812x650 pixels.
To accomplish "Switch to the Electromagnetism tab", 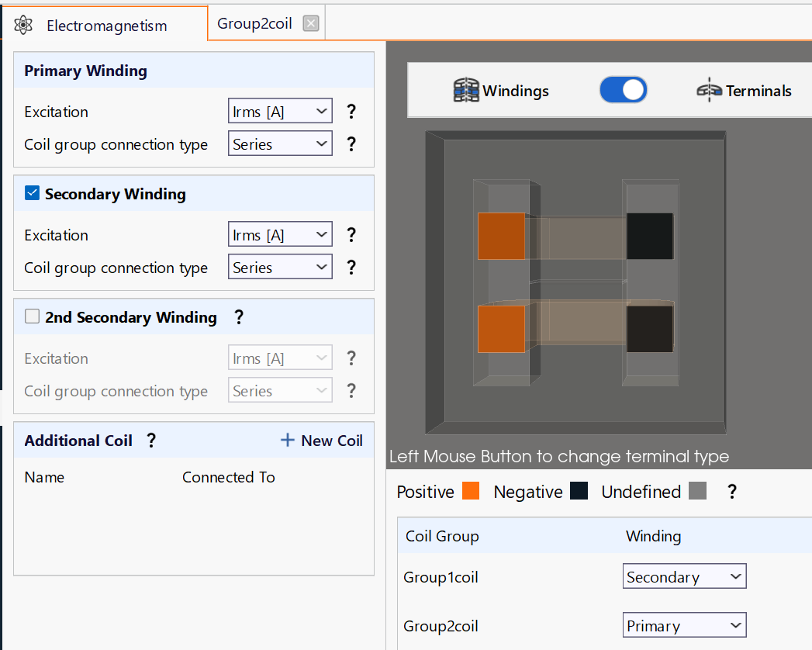I will (x=105, y=24).
